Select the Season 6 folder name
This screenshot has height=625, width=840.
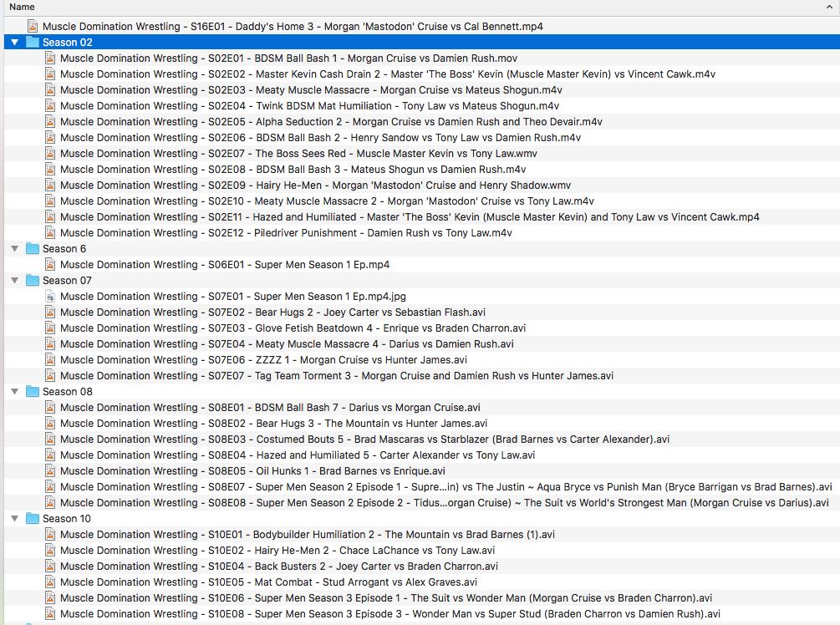pyautogui.click(x=64, y=248)
